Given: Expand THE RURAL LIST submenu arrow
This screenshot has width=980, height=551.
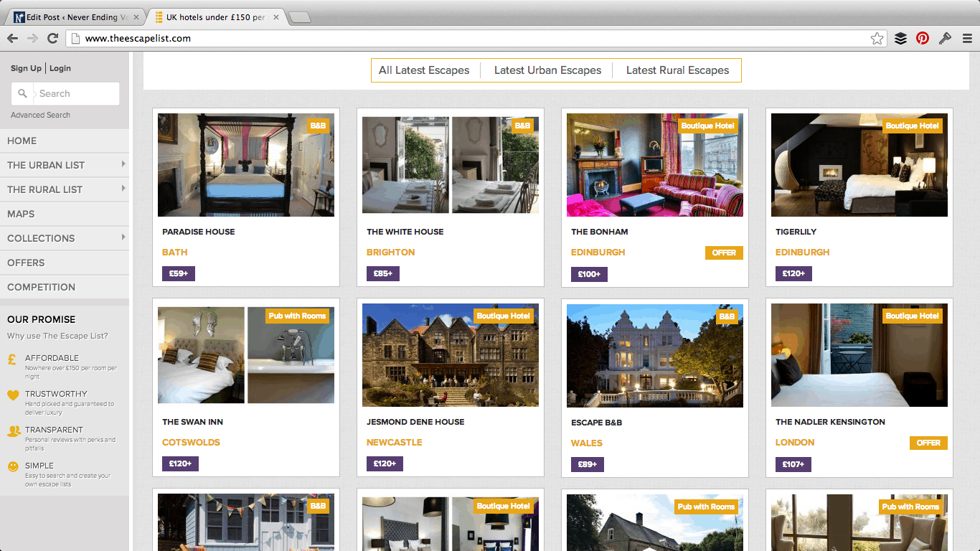Looking at the screenshot, I should tap(123, 189).
